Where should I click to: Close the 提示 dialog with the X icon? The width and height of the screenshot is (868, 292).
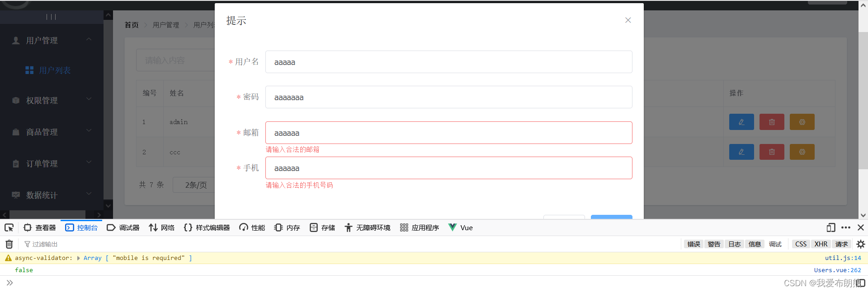[x=628, y=20]
